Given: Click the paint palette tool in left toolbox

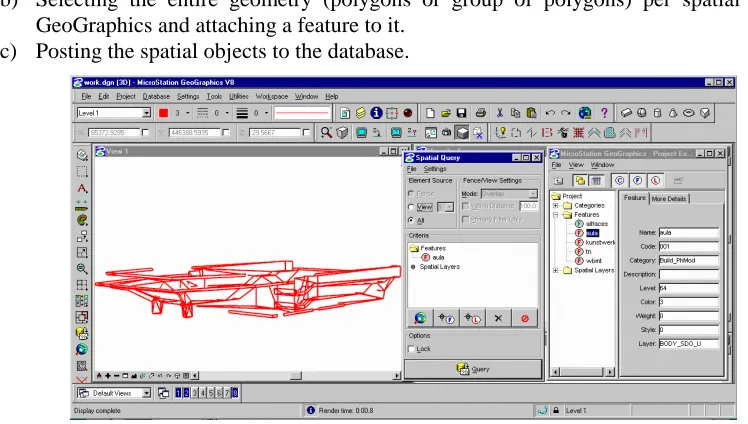Looking at the screenshot, I should pyautogui.click(x=82, y=220).
